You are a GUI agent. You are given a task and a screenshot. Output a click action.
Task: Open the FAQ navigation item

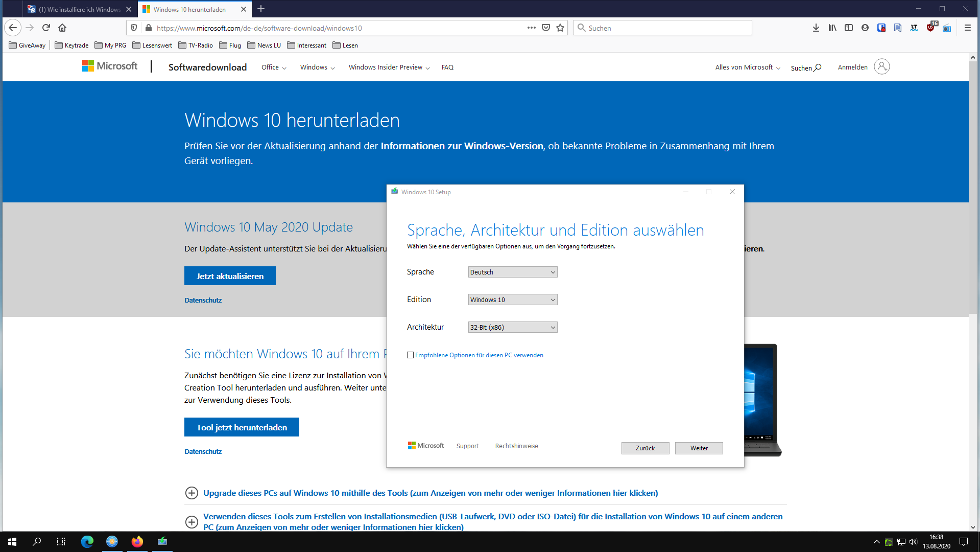447,67
